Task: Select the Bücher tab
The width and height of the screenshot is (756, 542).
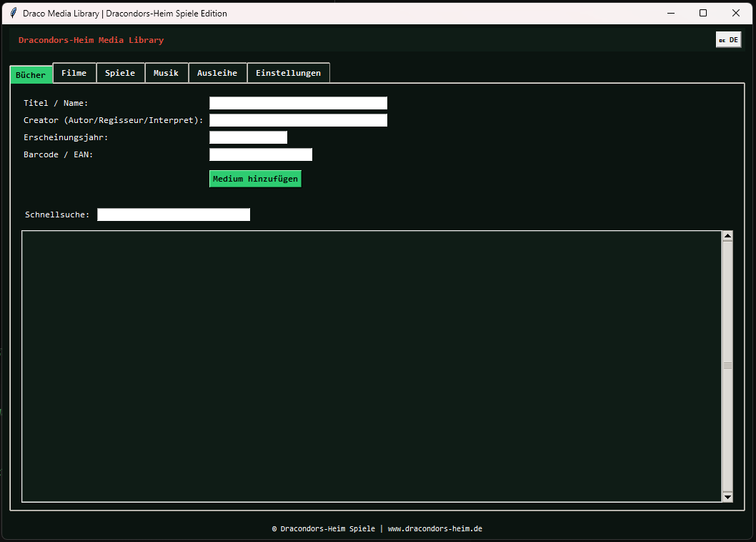Action: [x=31, y=75]
